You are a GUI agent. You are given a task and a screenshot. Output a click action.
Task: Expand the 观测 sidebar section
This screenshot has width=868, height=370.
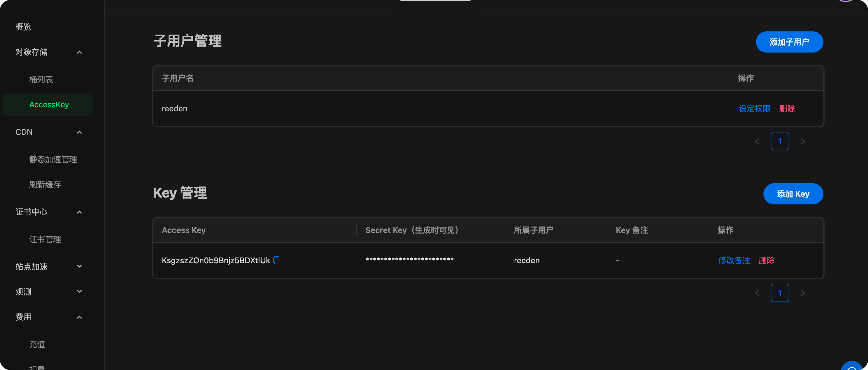pyautogui.click(x=79, y=291)
